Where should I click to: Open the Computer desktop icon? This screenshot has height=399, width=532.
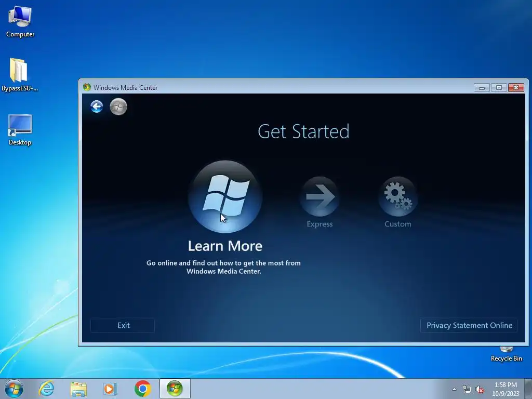(20, 22)
